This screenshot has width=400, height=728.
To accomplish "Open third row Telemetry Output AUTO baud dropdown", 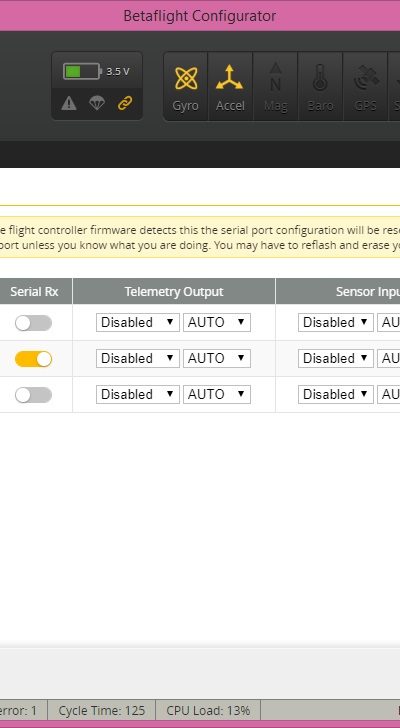I will coord(217,394).
